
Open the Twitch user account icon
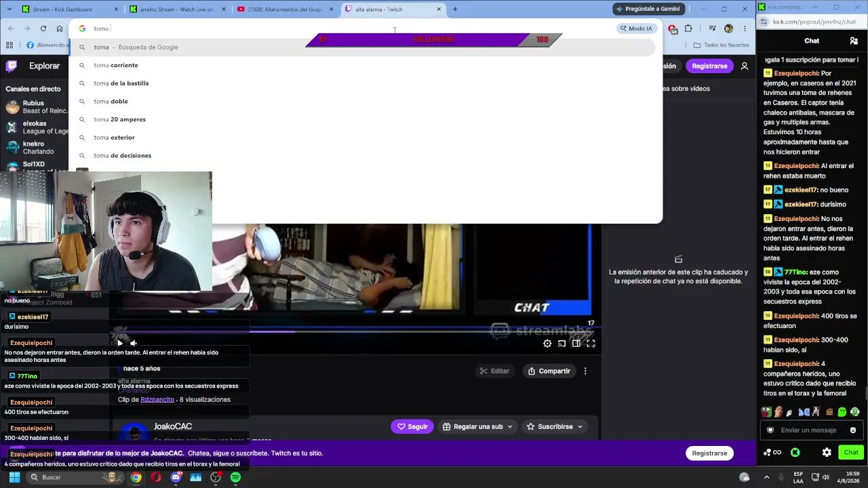[x=745, y=66]
